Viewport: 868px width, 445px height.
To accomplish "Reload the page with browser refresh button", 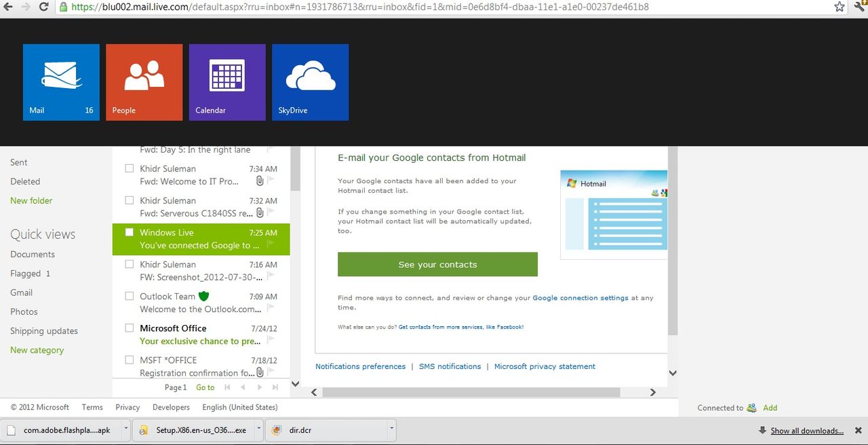I will [x=44, y=7].
